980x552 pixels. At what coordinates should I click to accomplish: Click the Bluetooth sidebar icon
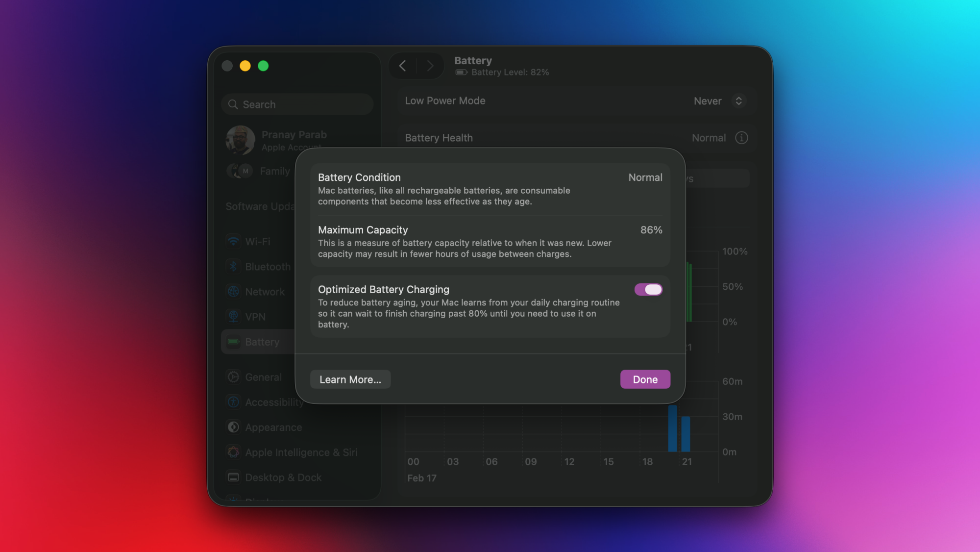point(234,267)
